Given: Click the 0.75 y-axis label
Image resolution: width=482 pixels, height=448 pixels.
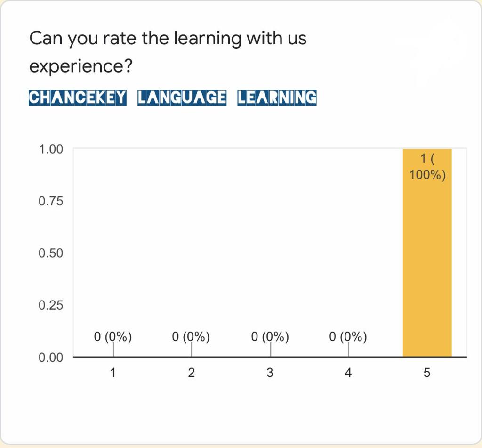Looking at the screenshot, I should (50, 201).
